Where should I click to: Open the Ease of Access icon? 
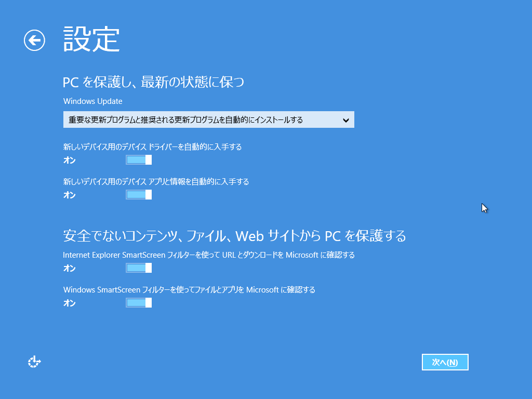(34, 362)
